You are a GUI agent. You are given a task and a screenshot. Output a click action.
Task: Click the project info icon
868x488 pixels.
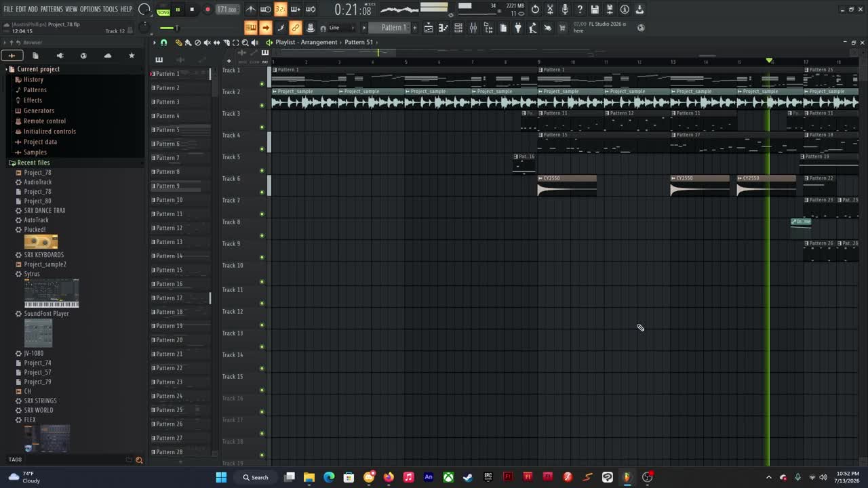click(x=625, y=9)
